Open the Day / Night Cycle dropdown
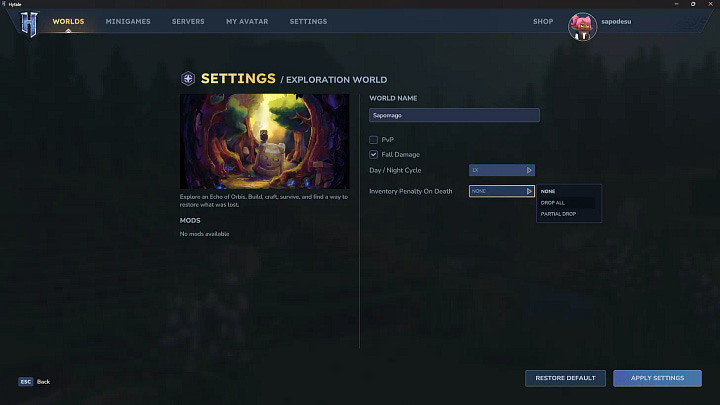The image size is (720, 405). tap(501, 170)
